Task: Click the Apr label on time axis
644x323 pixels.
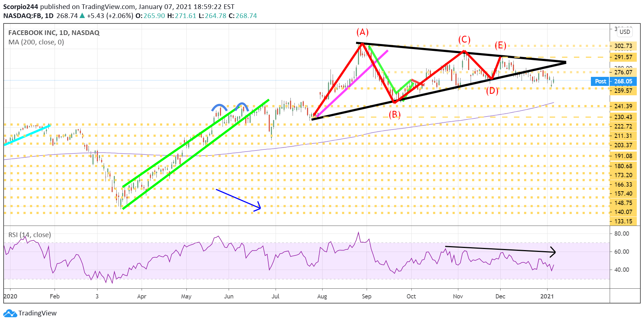Action: [x=142, y=296]
